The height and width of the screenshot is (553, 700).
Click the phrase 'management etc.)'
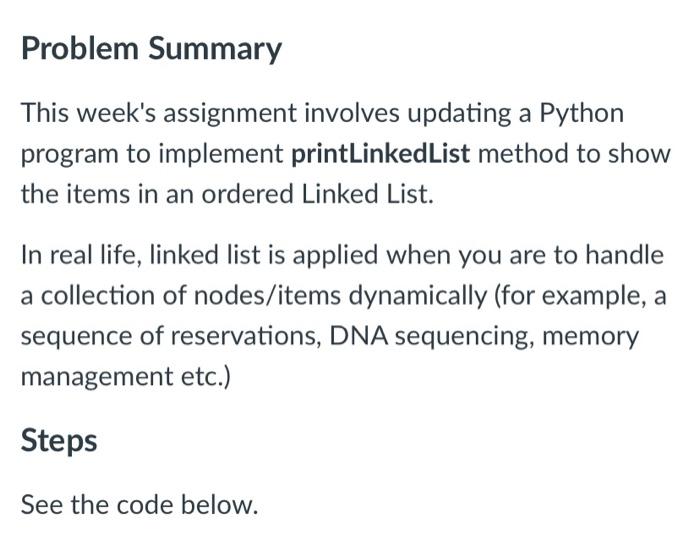point(126,377)
